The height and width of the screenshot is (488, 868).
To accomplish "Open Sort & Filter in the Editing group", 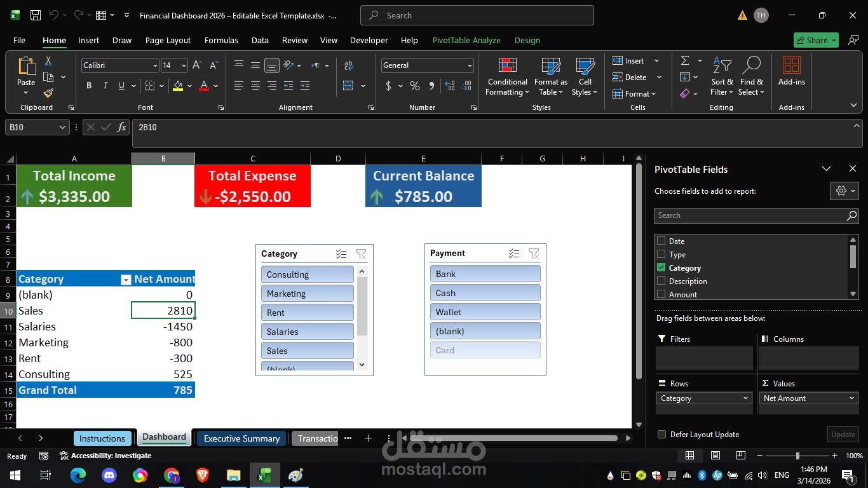I will 721,78.
